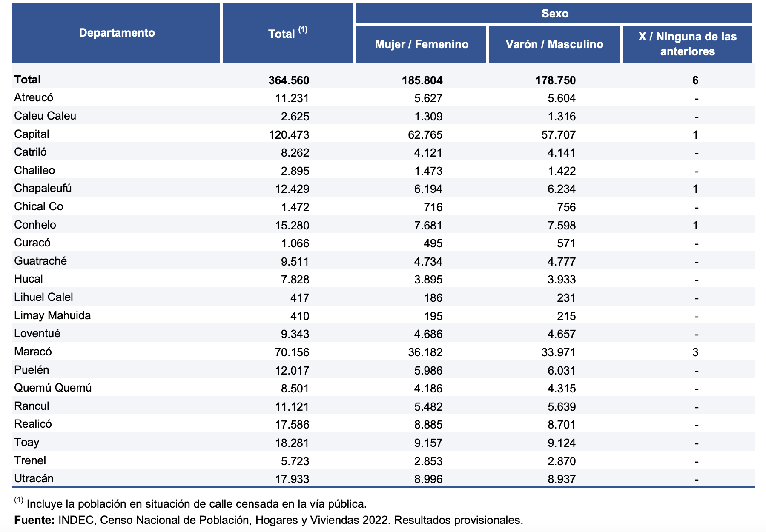Screen dimensions: 766x532
Task: Select the bold Total row label
Action: tap(27, 80)
